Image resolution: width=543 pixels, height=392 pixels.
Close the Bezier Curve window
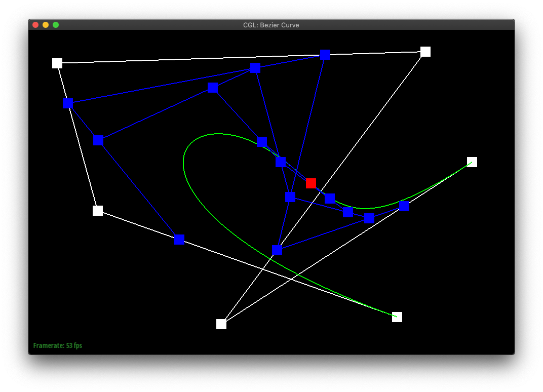(35, 25)
